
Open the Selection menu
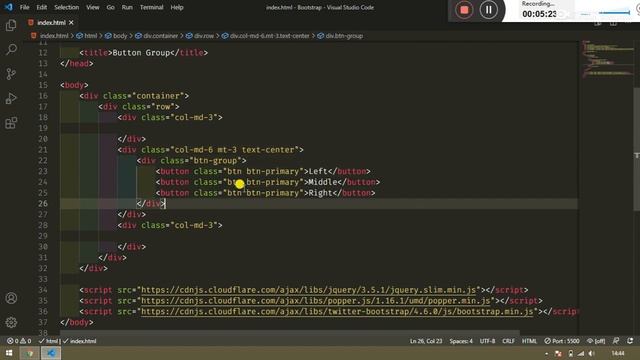(67, 7)
